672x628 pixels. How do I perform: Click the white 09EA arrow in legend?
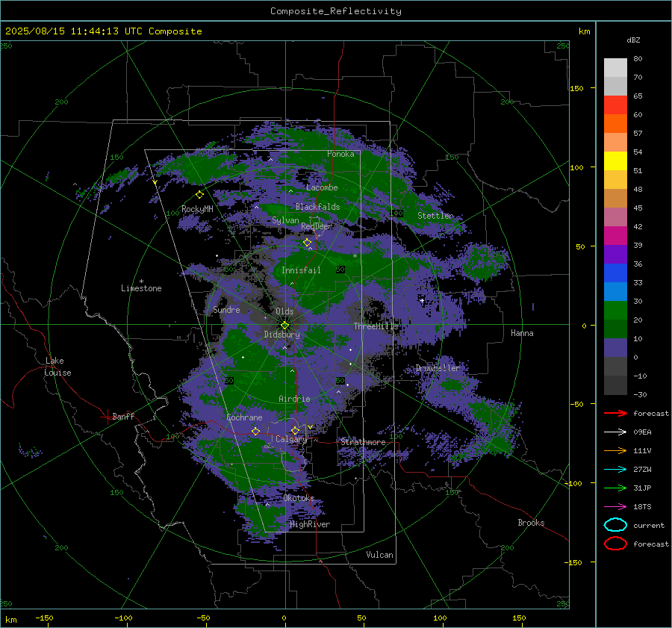[615, 432]
